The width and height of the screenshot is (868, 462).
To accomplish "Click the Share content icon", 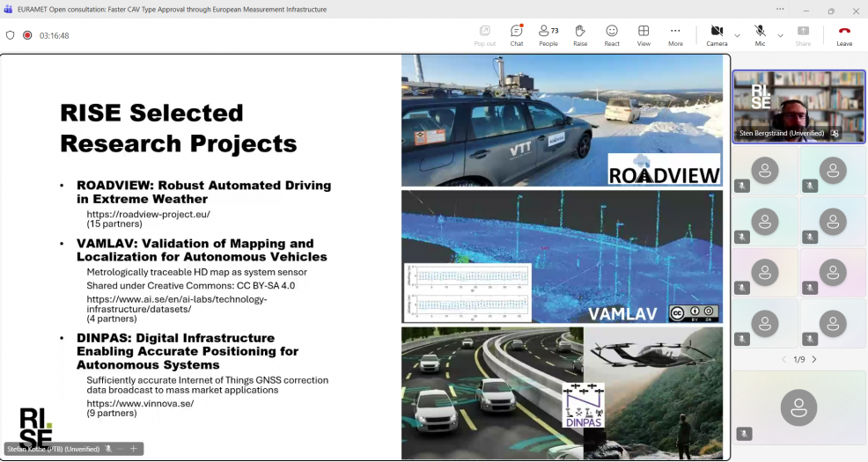I will pos(803,35).
